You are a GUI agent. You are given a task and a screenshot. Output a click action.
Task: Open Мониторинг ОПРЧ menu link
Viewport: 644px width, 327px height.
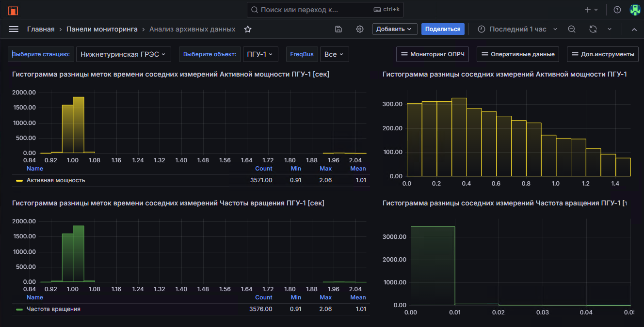pos(432,54)
